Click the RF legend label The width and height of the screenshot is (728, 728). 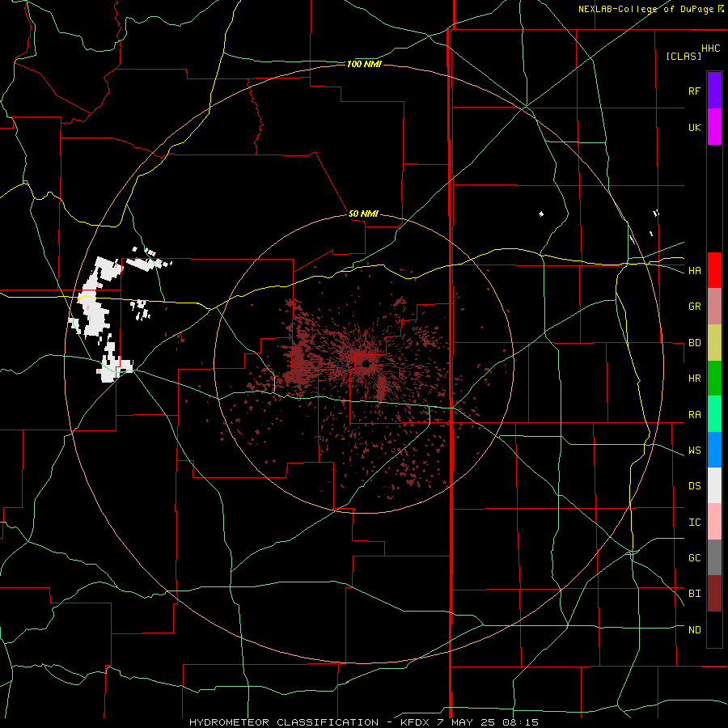point(694,91)
